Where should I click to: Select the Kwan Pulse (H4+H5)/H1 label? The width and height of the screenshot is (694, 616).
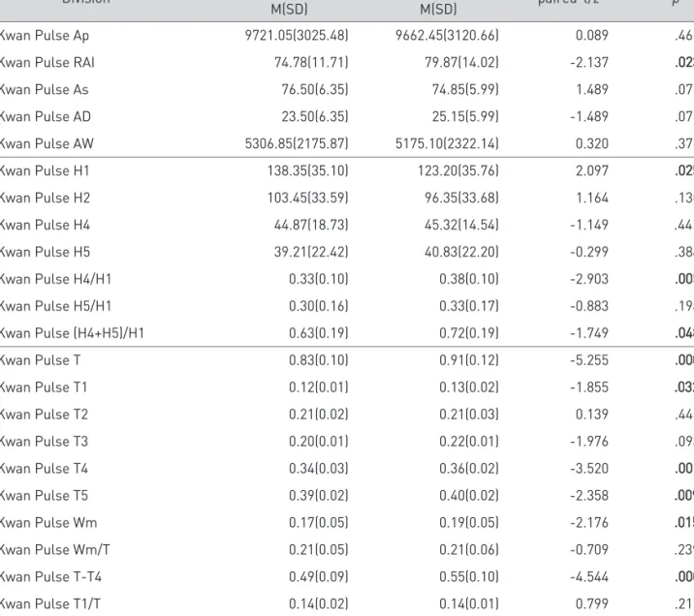point(72,333)
